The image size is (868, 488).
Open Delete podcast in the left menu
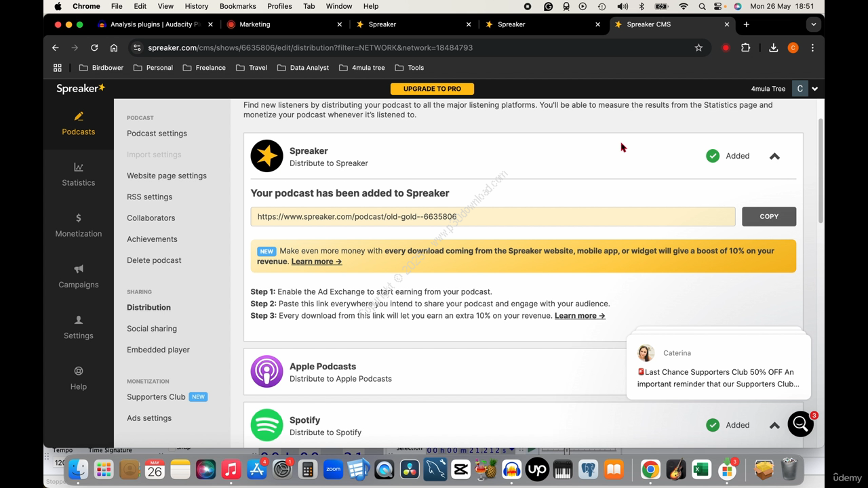(154, 260)
